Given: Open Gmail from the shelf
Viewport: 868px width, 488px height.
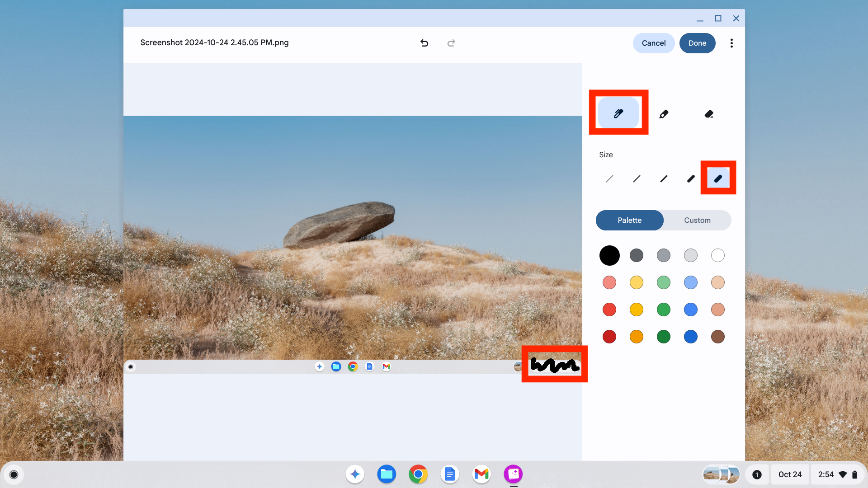Looking at the screenshot, I should point(481,474).
